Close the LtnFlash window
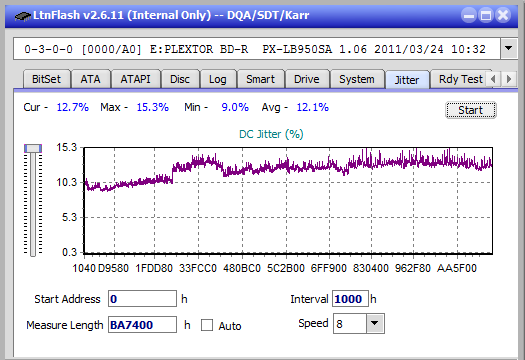 click(x=503, y=15)
